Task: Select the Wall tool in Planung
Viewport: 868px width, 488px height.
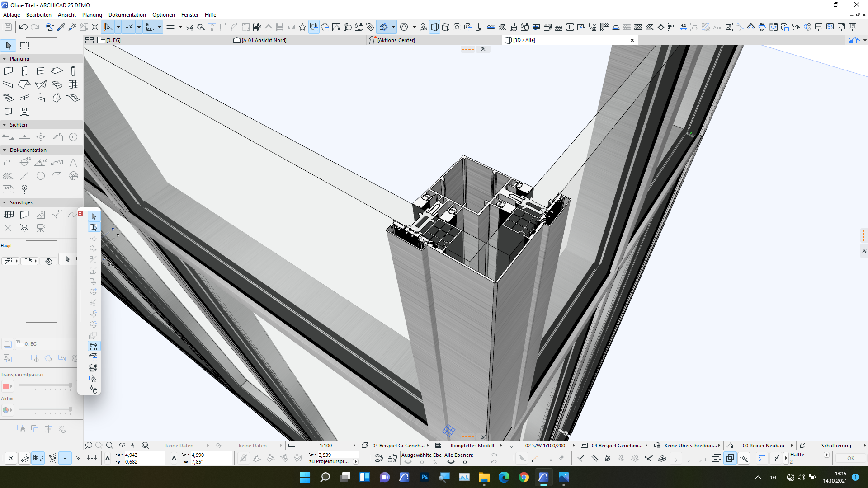Action: tap(8, 71)
